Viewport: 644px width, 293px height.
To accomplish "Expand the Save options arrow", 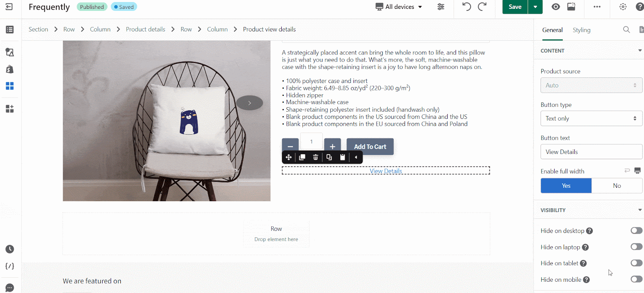I will 535,7.
